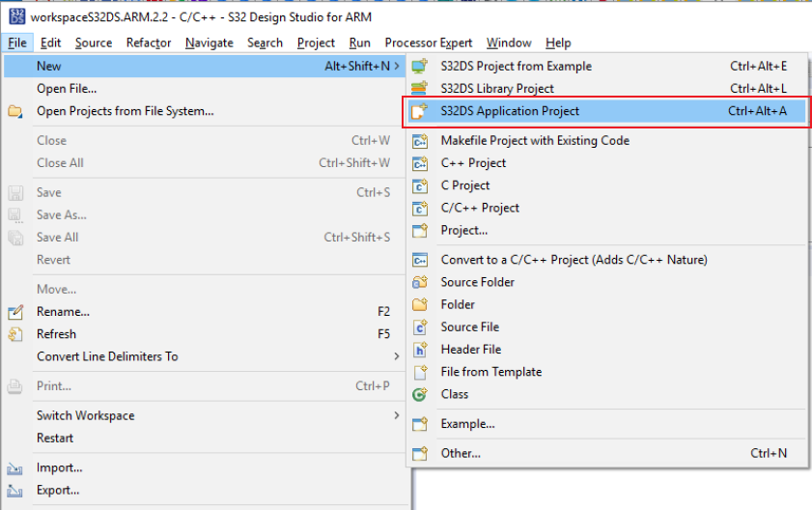
Task: Click the Convert to a C/C++ Project icon
Action: pyautogui.click(x=419, y=260)
